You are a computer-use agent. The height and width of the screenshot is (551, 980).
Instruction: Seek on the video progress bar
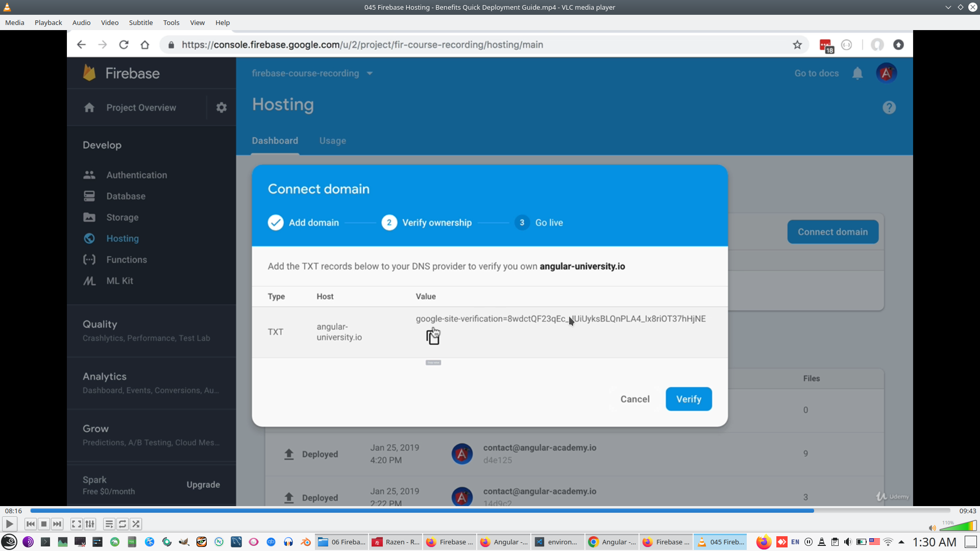(x=490, y=510)
